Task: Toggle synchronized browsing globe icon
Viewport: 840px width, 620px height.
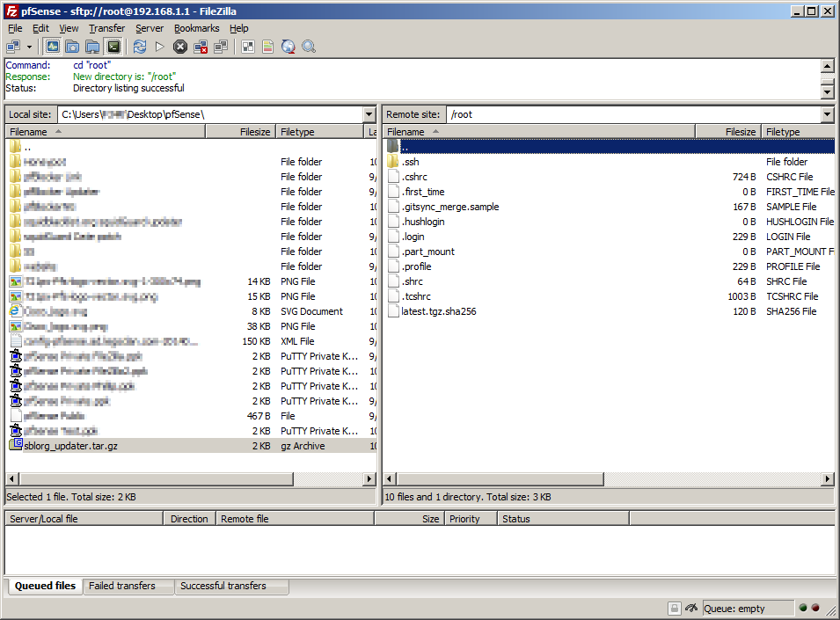Action: [289, 47]
